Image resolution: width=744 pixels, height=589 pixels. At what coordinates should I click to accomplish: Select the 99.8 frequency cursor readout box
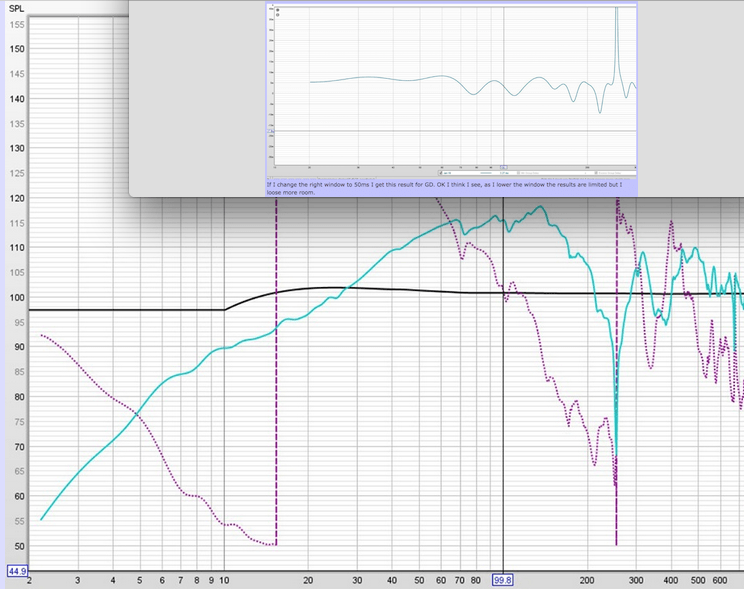(503, 580)
